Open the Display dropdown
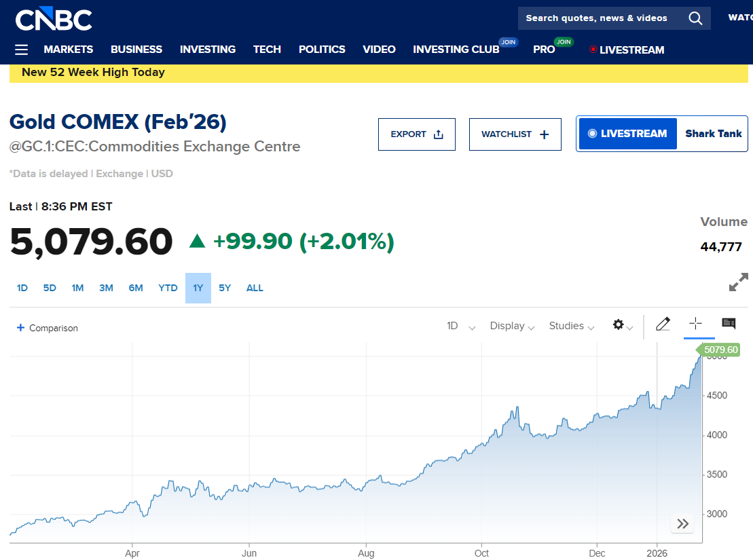Viewport: 753px width, 560px height. point(512,326)
